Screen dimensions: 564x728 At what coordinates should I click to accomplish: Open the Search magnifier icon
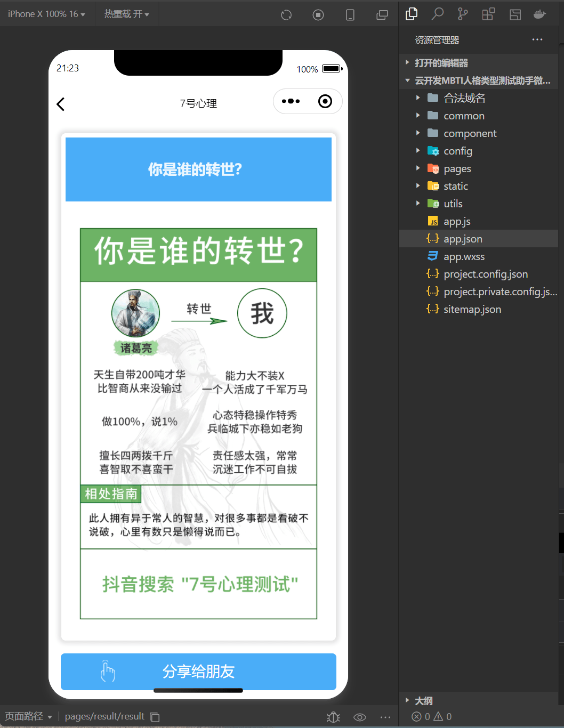click(438, 14)
